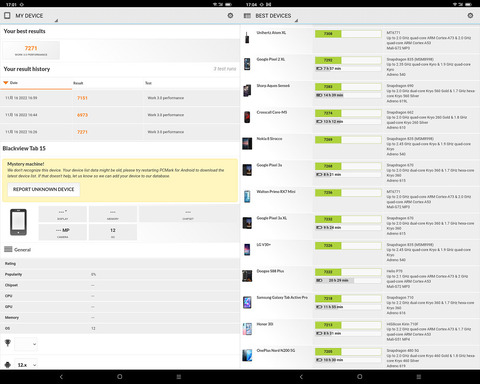Open the Nokia 8 Sirocco device name
Viewport: 480px width, 384px height.
tap(269, 139)
